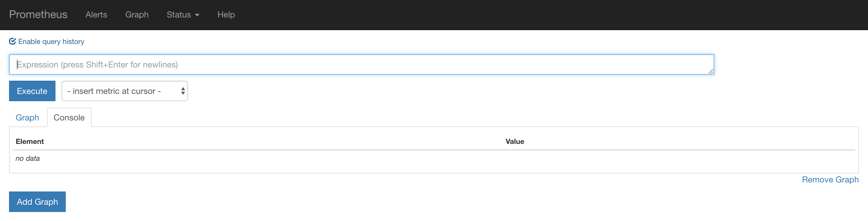The width and height of the screenshot is (868, 221).
Task: Open the Alerts page in navbar
Action: pos(96,14)
